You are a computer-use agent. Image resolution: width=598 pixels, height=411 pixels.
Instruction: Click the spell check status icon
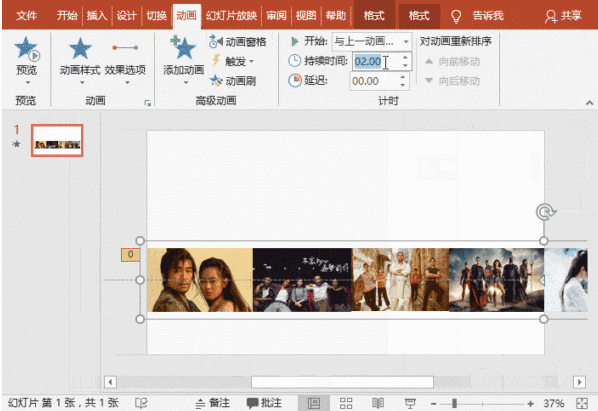click(x=141, y=403)
